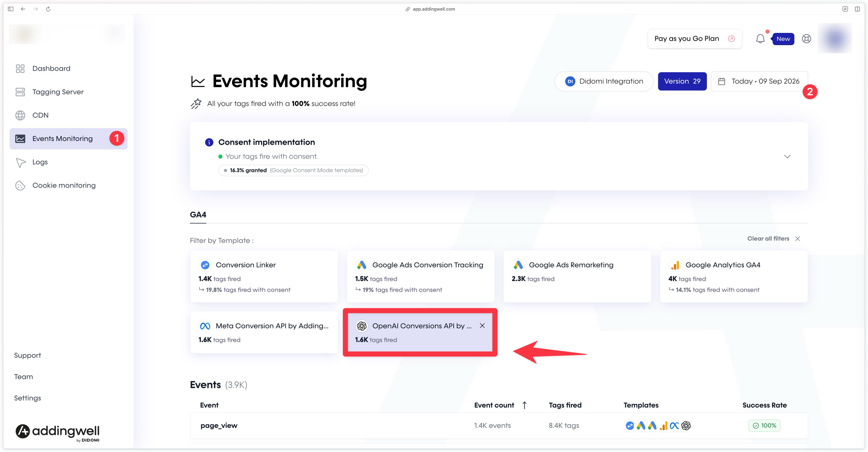Image resolution: width=868 pixels, height=452 pixels.
Task: Click OpenAI icon in page_view row templates
Action: 686,426
